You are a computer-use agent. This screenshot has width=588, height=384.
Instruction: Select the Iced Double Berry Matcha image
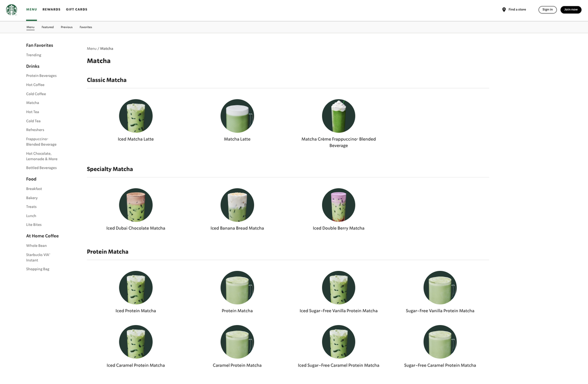tap(339, 205)
